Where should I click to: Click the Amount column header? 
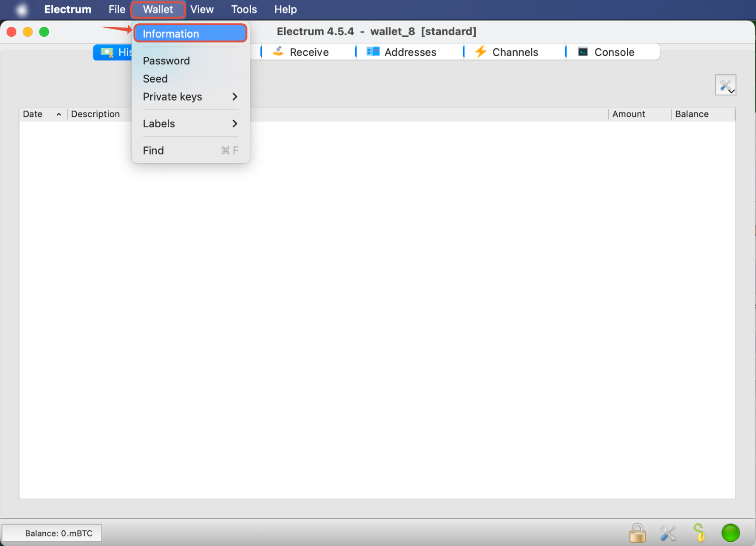coord(640,114)
